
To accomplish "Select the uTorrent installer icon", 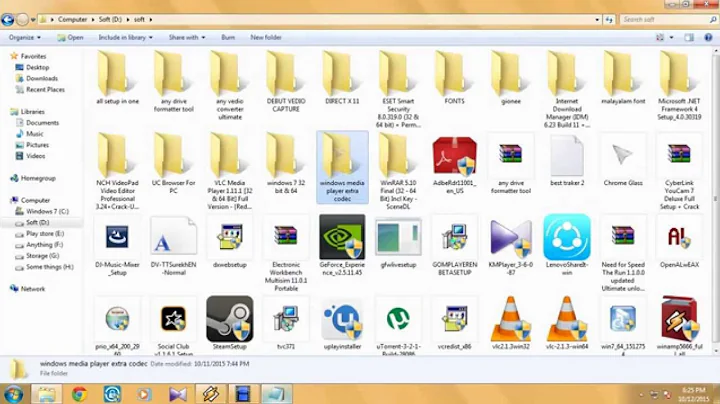I will (398, 319).
